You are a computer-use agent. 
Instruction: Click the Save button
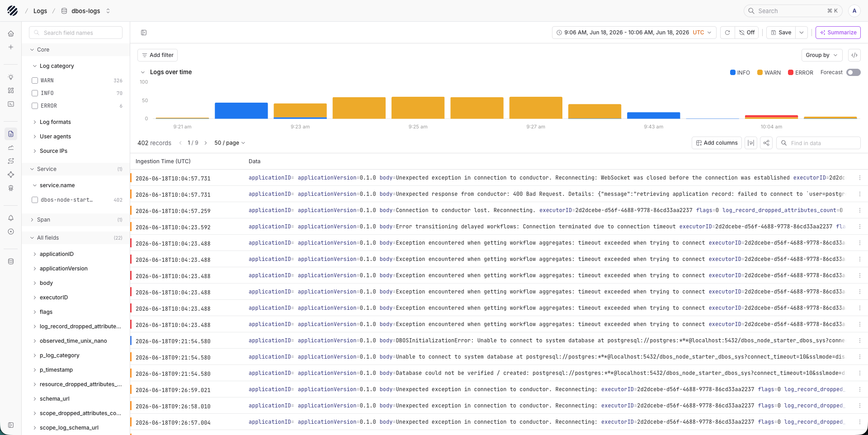[781, 33]
